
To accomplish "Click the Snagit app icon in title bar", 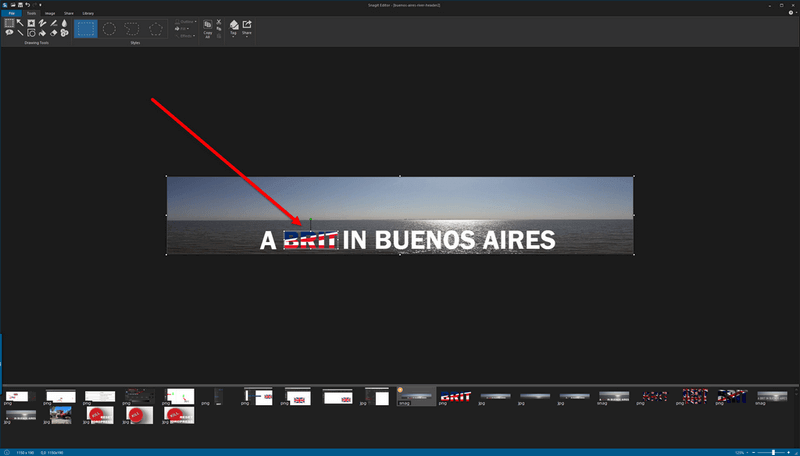I will click(x=5, y=5).
